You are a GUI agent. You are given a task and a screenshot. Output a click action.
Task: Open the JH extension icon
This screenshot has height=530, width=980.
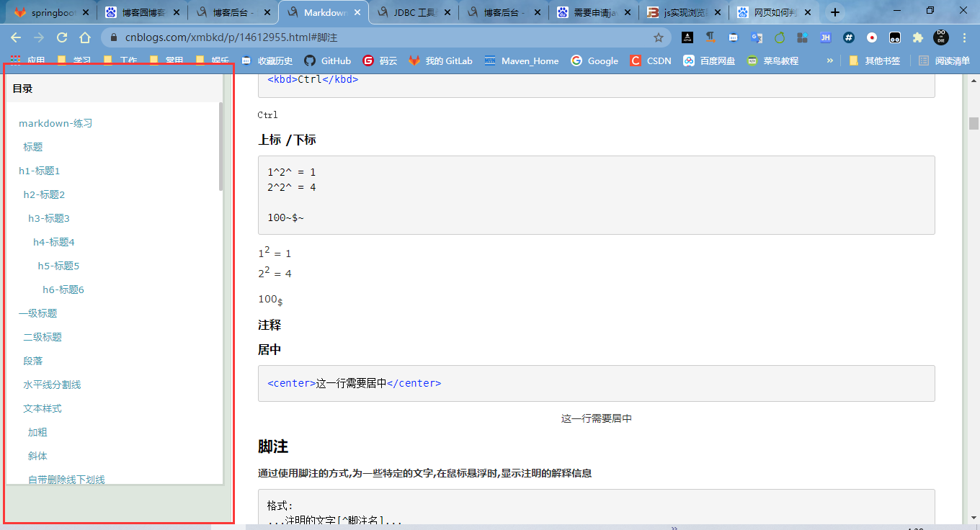pos(825,37)
